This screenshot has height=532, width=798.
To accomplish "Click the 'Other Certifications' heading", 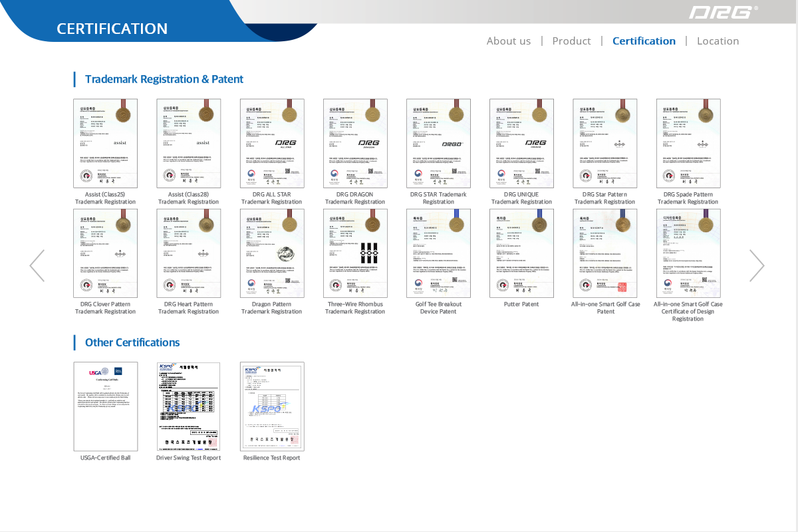I will 132,342.
